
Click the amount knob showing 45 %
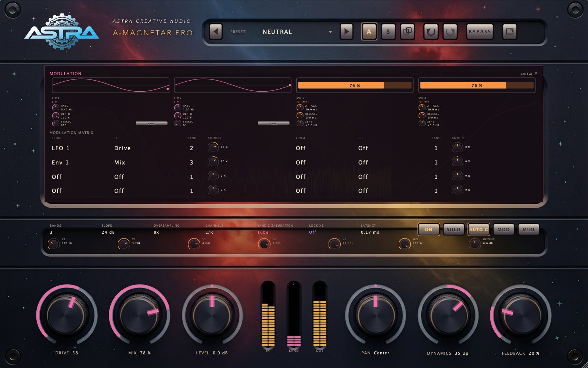pyautogui.click(x=213, y=147)
